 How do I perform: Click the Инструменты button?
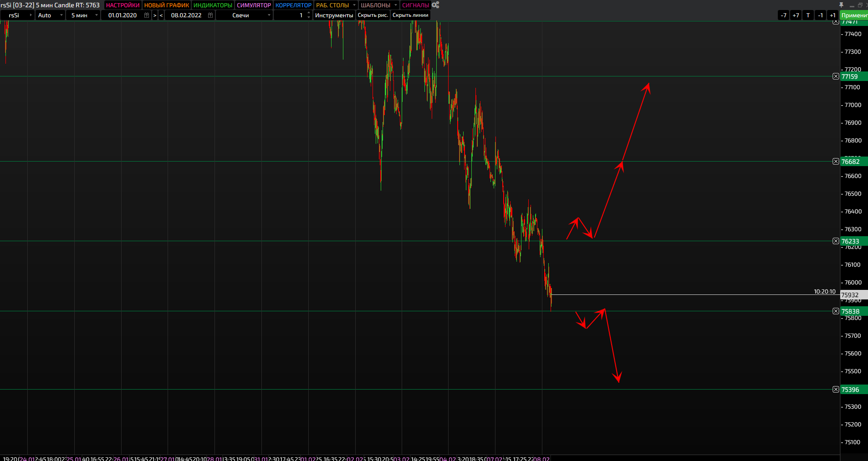click(334, 15)
